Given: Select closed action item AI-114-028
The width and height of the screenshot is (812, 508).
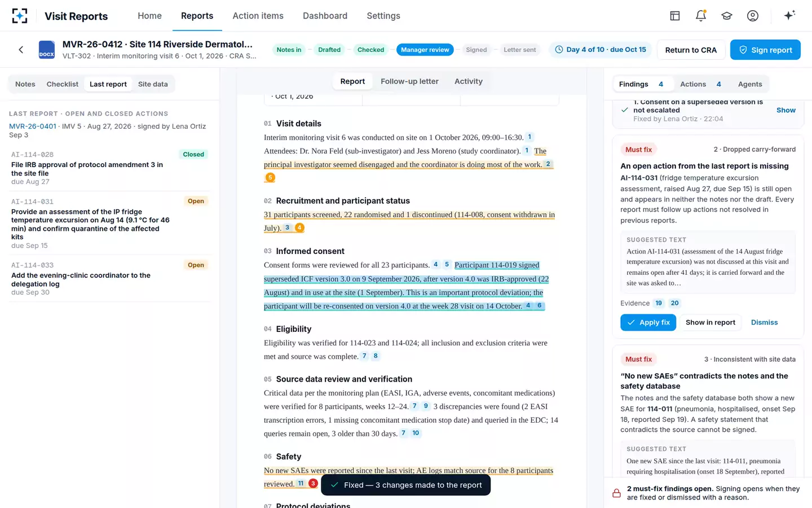Looking at the screenshot, I should coord(109,168).
